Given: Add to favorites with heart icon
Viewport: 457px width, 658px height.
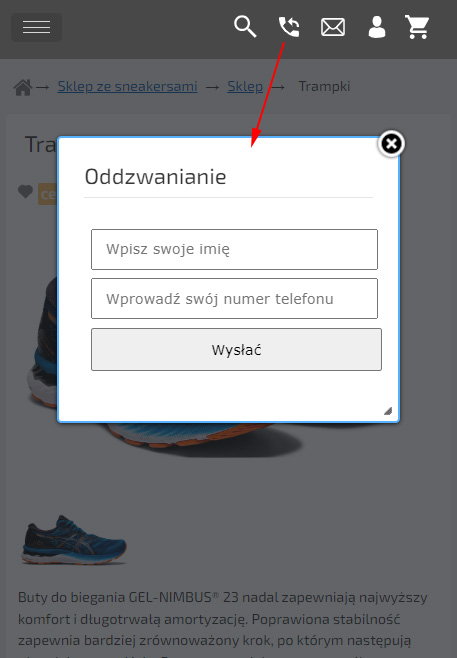Looking at the screenshot, I should [26, 192].
